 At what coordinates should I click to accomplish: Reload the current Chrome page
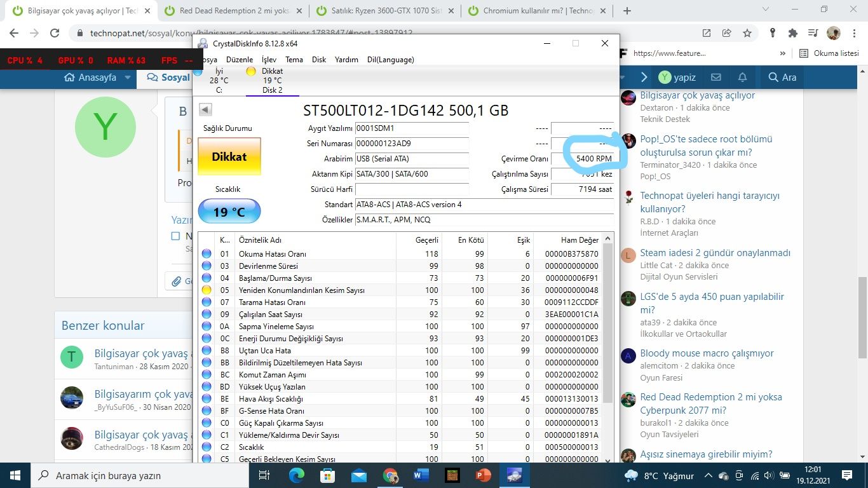click(55, 33)
